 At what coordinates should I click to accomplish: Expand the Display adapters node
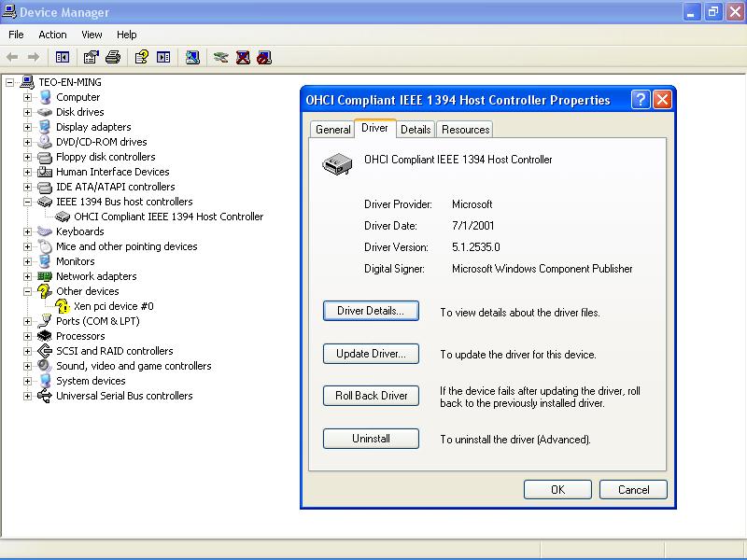(28, 127)
